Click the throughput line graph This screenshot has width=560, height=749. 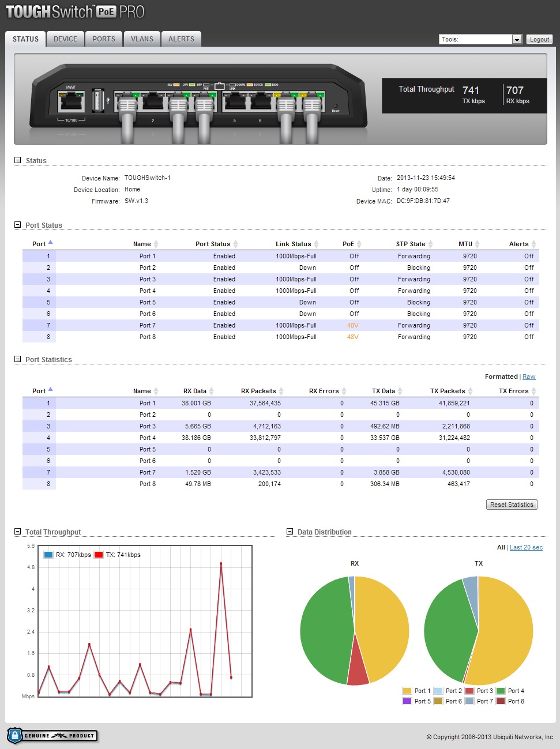pyautogui.click(x=145, y=620)
